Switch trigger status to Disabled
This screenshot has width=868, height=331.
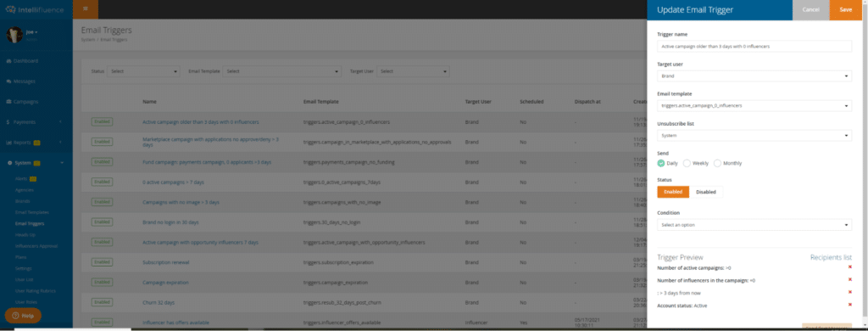click(706, 192)
